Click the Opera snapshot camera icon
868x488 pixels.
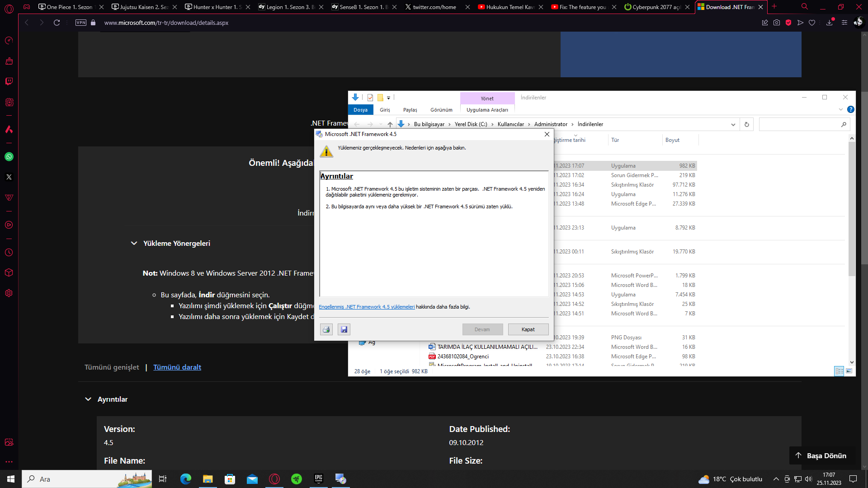tap(777, 23)
